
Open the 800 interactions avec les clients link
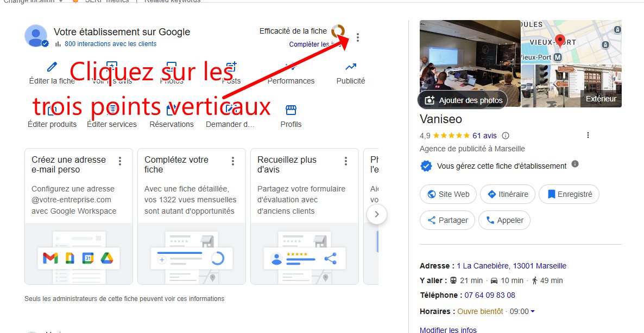pos(110,44)
